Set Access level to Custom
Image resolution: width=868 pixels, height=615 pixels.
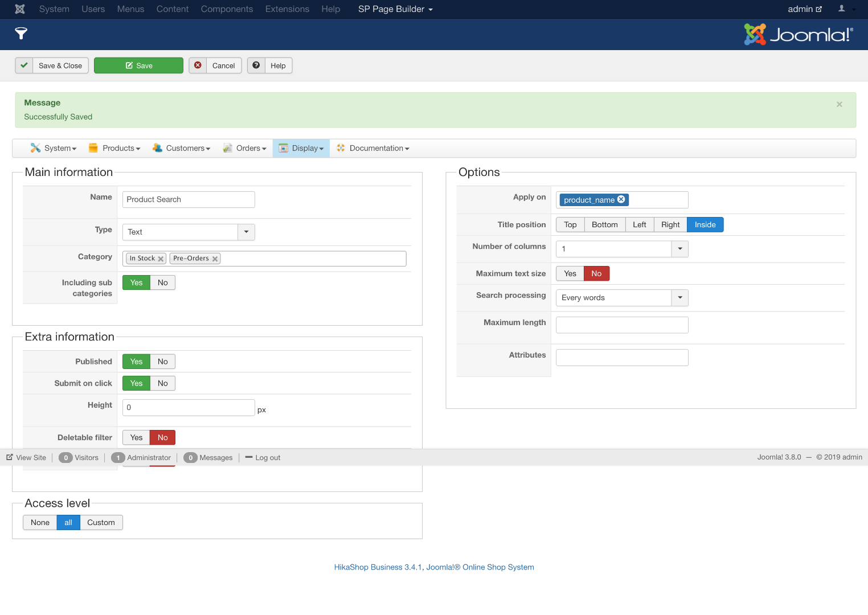101,523
